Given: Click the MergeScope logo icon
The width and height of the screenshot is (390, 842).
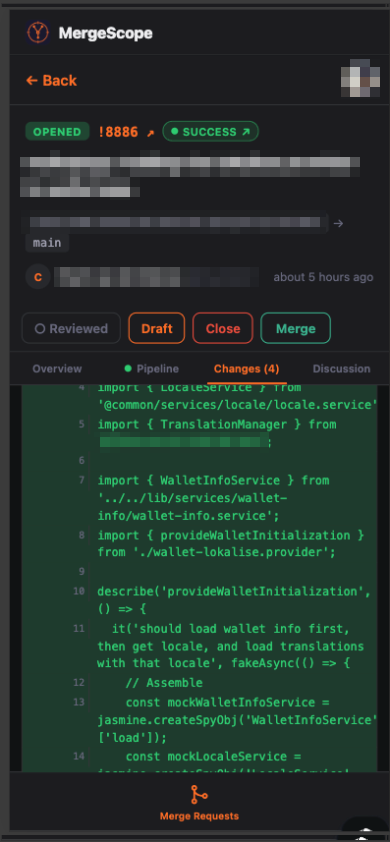Looking at the screenshot, I should 38,33.
